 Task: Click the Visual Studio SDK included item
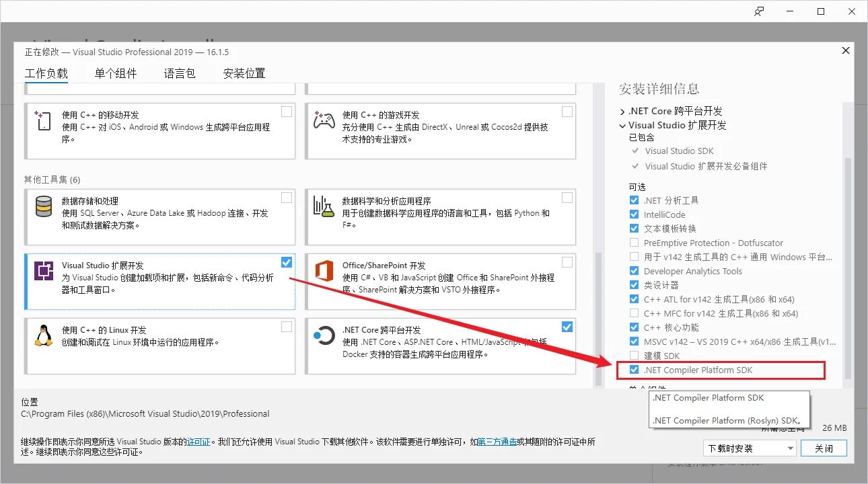(x=679, y=151)
